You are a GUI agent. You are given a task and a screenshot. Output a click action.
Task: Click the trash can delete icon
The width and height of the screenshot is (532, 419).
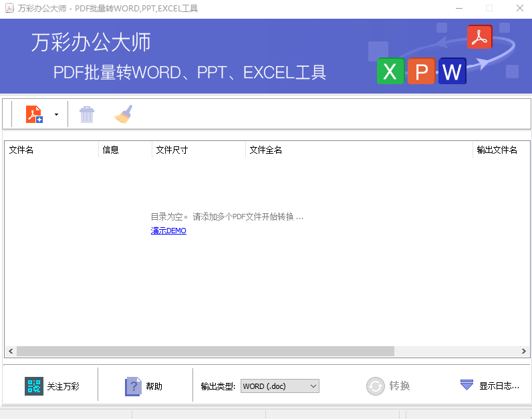click(86, 114)
